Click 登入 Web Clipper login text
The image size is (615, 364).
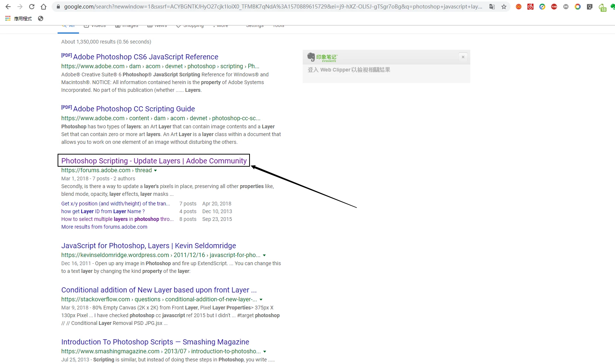[x=349, y=70]
